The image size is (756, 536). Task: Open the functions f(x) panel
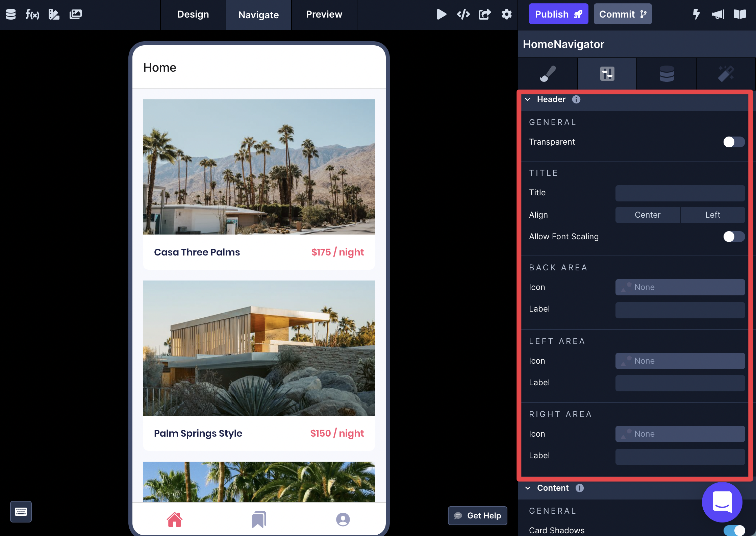(x=32, y=14)
